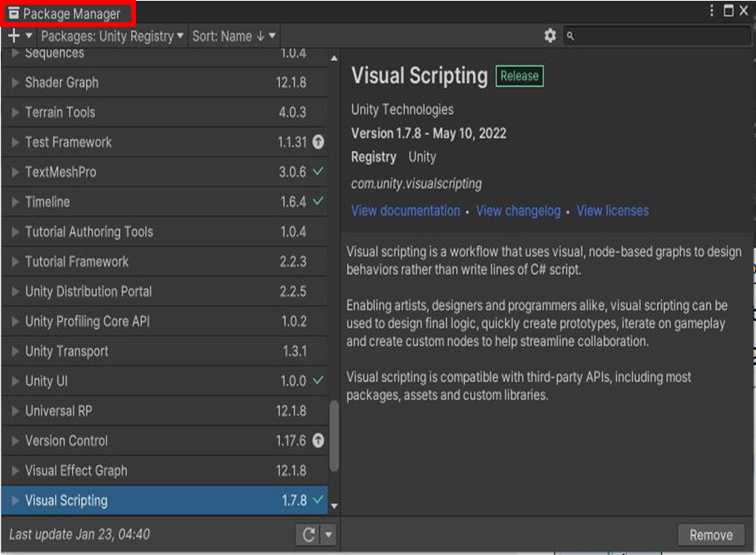Expand the Unity Distribution Portal row
Viewport: 756px width, 555px height.
pos(16,292)
